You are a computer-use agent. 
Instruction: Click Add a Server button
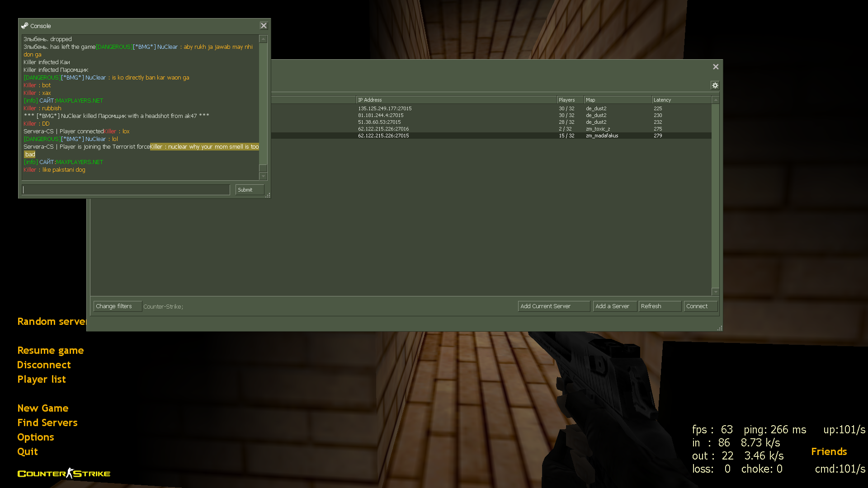615,306
